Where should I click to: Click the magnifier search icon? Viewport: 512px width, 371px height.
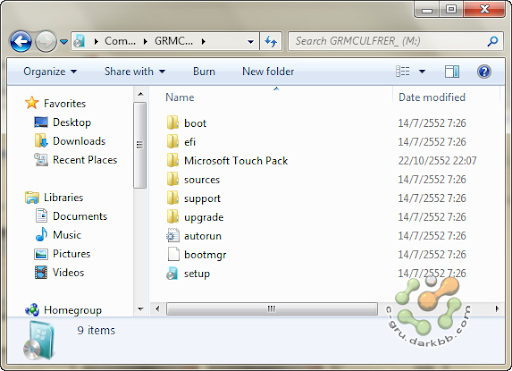tap(492, 41)
